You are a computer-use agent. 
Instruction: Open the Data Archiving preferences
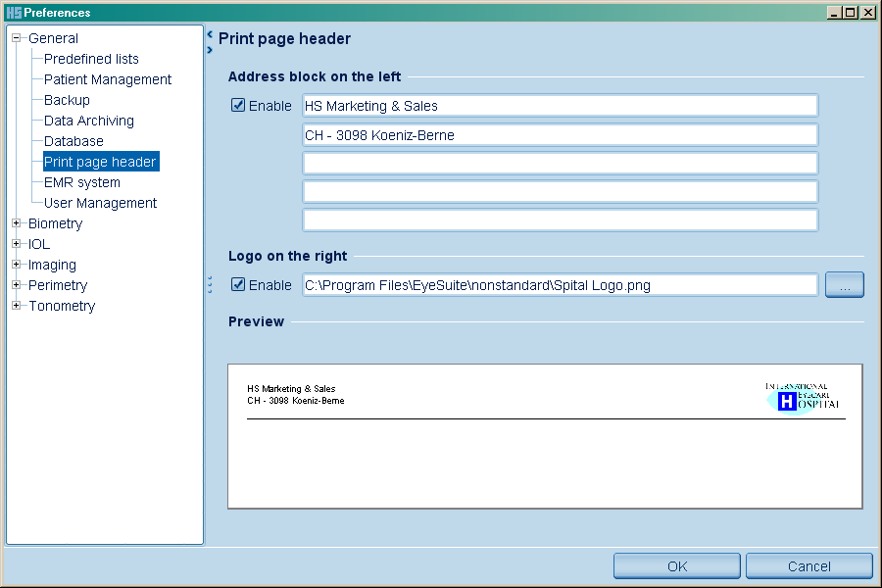(89, 121)
